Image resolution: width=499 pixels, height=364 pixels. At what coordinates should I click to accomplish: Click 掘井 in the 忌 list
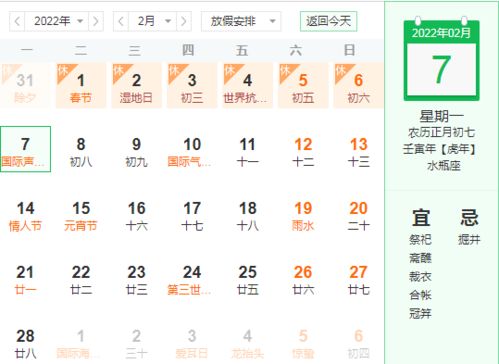click(469, 239)
